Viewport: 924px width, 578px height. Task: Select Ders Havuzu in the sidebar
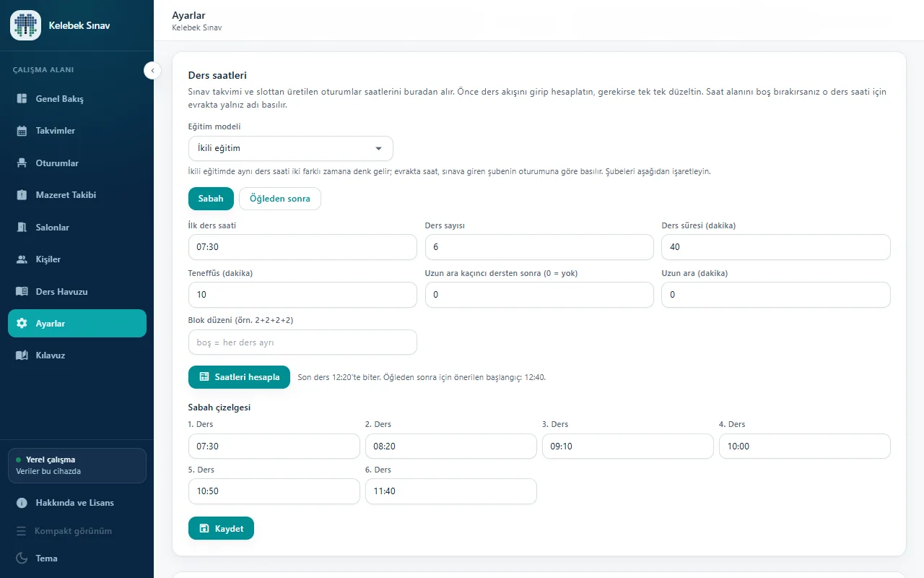pyautogui.click(x=77, y=292)
